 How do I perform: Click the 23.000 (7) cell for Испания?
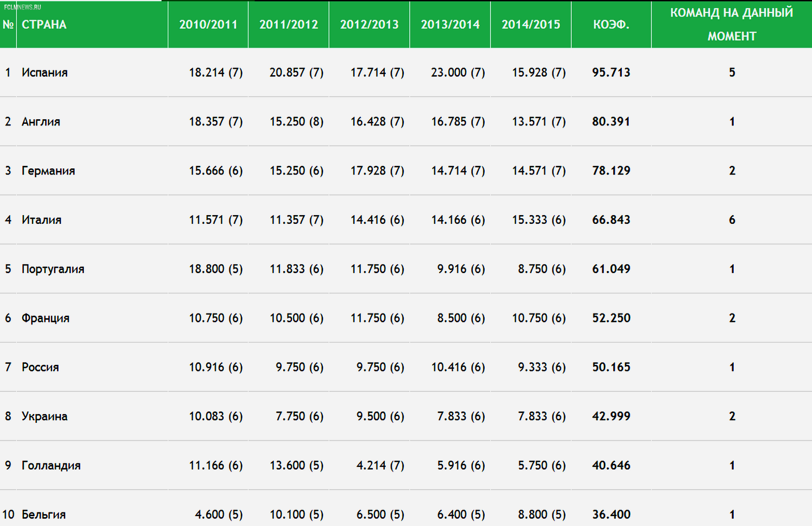point(458,73)
